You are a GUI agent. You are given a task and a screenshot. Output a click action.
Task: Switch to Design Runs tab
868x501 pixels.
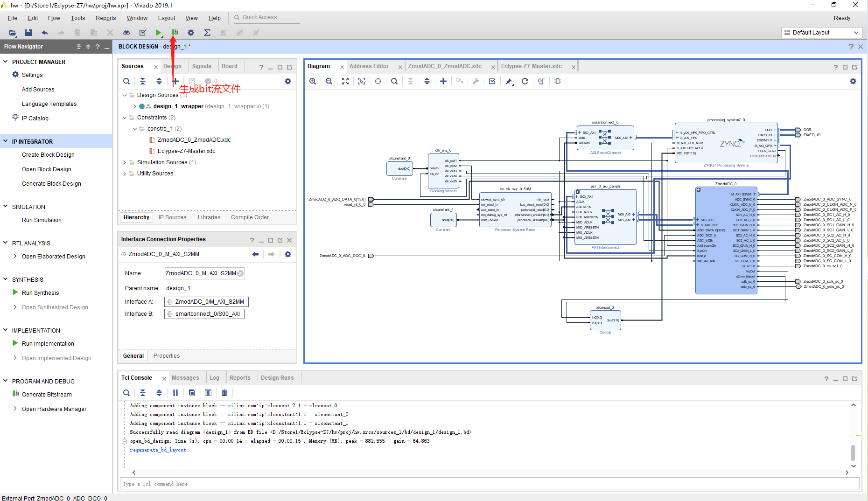coord(277,378)
